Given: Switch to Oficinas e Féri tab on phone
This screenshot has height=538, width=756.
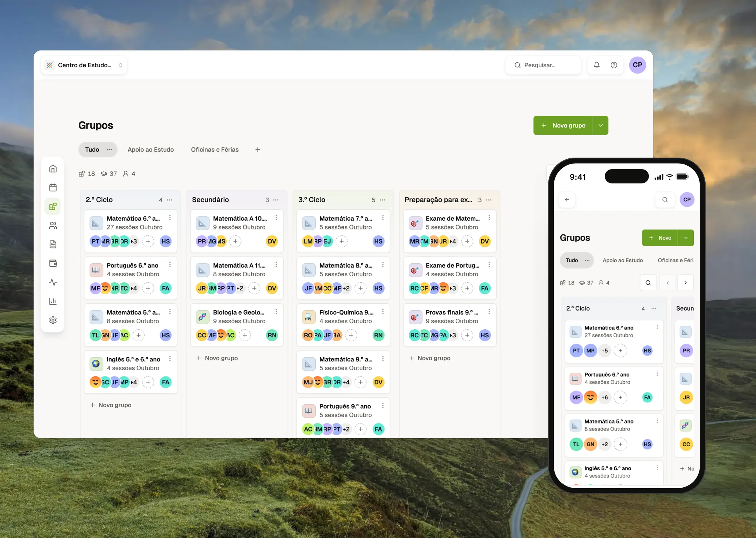Looking at the screenshot, I should click(x=675, y=260).
